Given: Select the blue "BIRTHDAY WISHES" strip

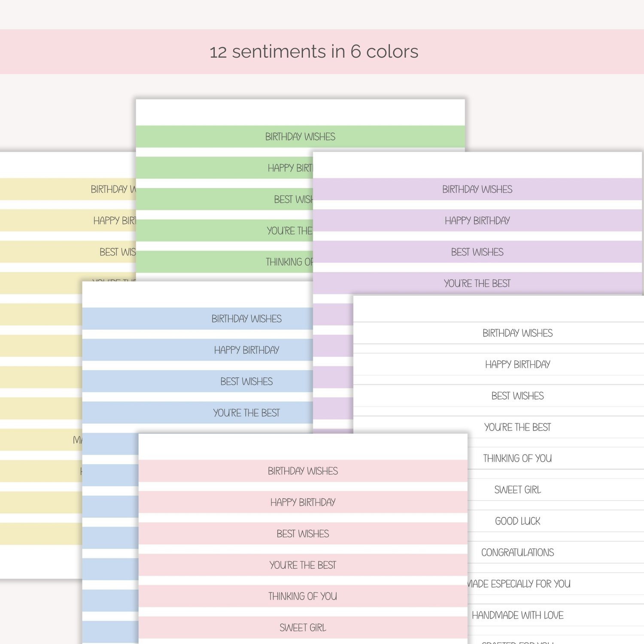Looking at the screenshot, I should [x=246, y=319].
